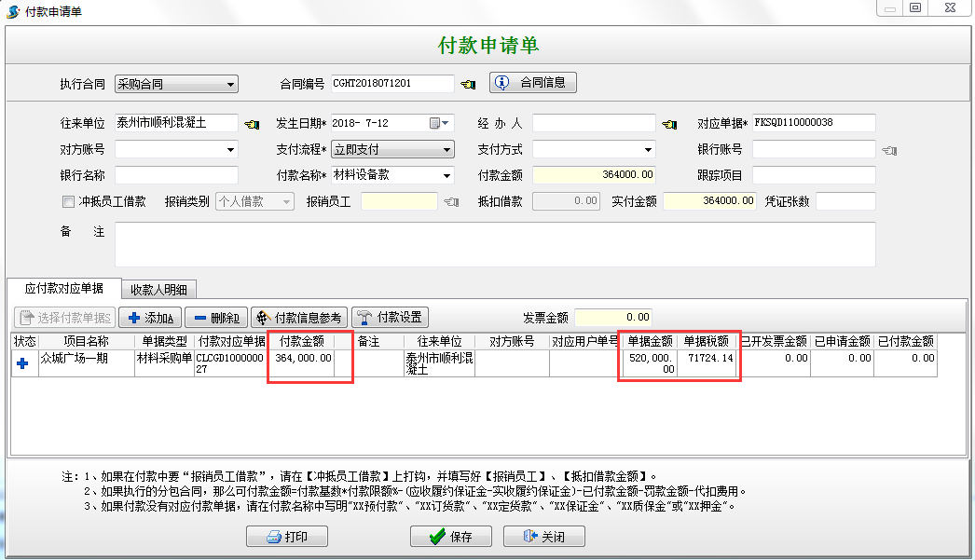Click into the 备注 text area

494,244
